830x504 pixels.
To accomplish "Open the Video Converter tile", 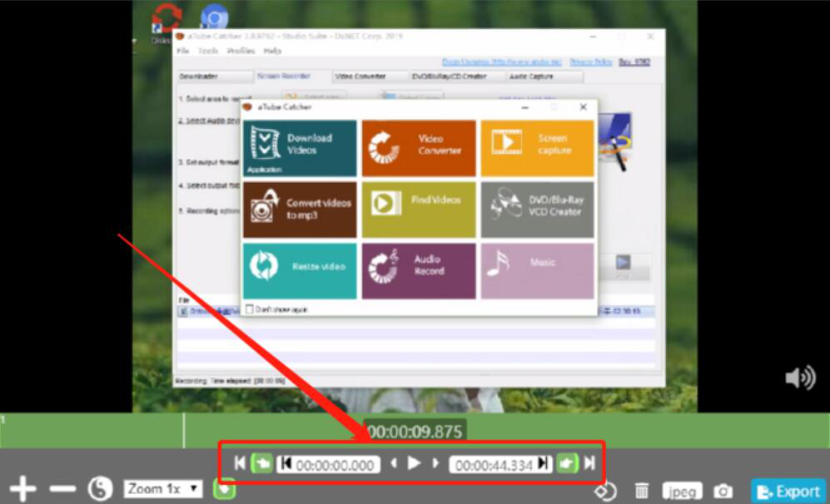I will point(419,148).
